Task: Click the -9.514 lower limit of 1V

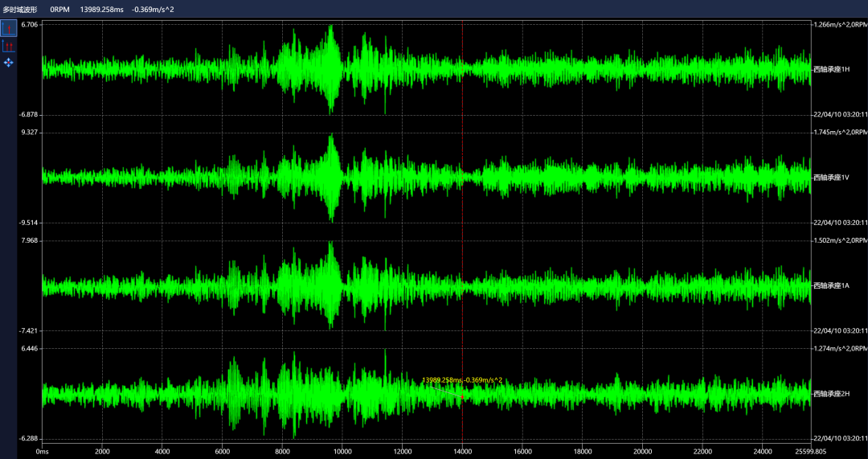Action: pos(30,223)
